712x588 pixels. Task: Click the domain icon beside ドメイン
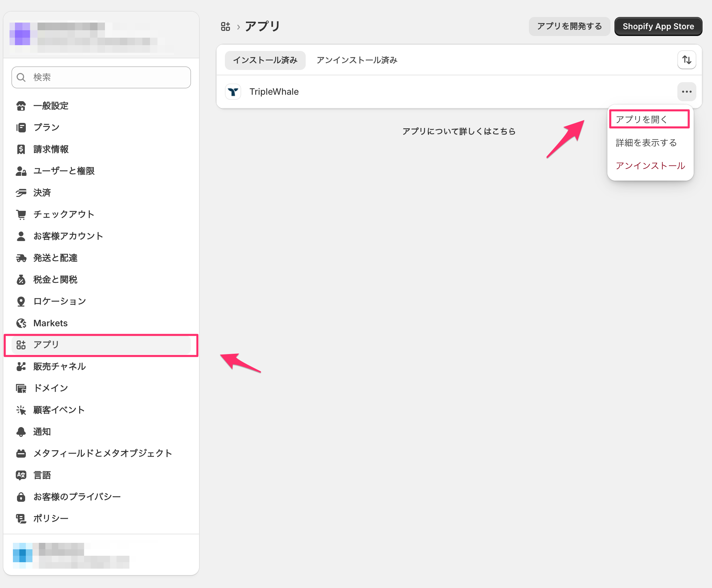(21, 388)
